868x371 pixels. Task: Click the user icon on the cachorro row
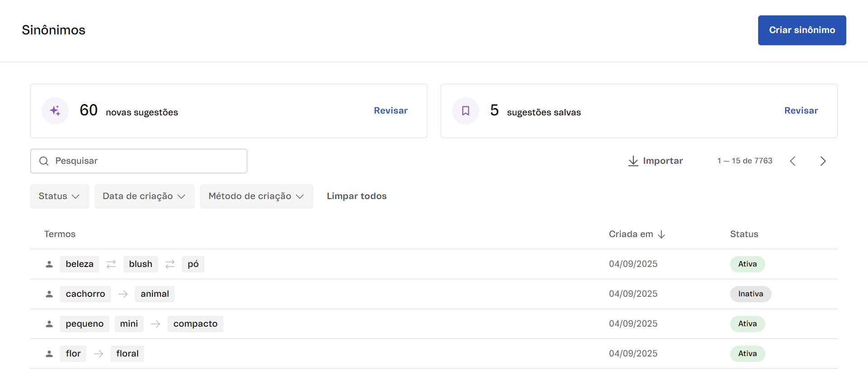49,294
